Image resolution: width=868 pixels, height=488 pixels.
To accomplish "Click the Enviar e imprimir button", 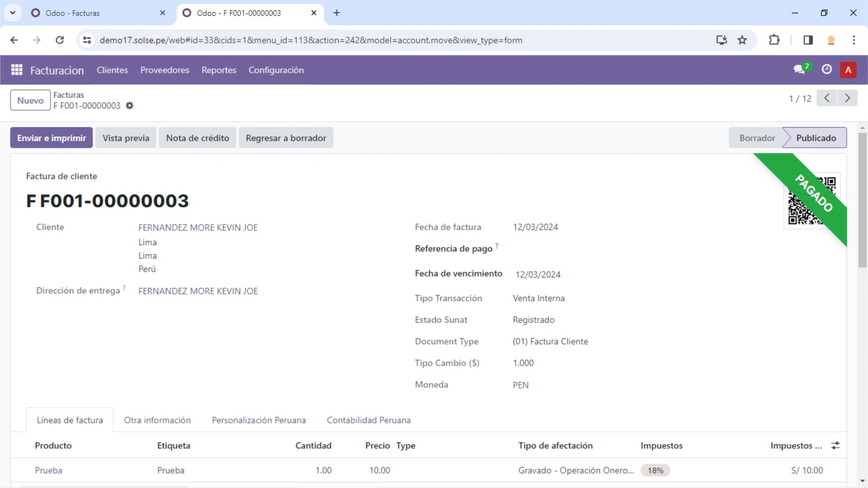I will [51, 138].
